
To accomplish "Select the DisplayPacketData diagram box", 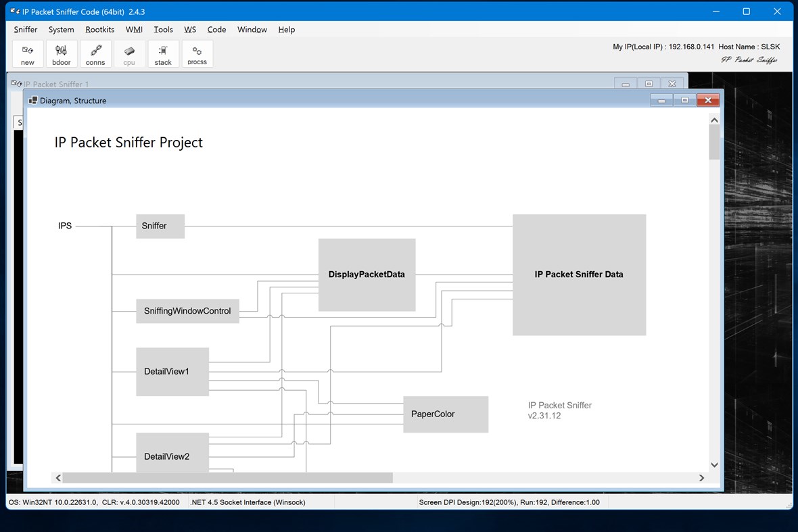I will [x=367, y=274].
